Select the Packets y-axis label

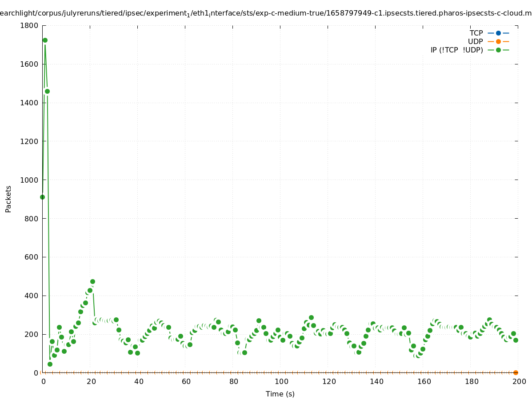(x=8, y=199)
